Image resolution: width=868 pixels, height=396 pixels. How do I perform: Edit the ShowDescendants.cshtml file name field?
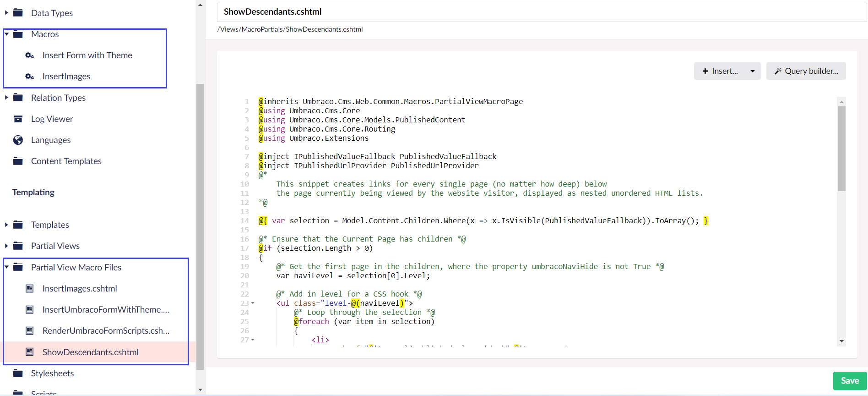point(540,12)
